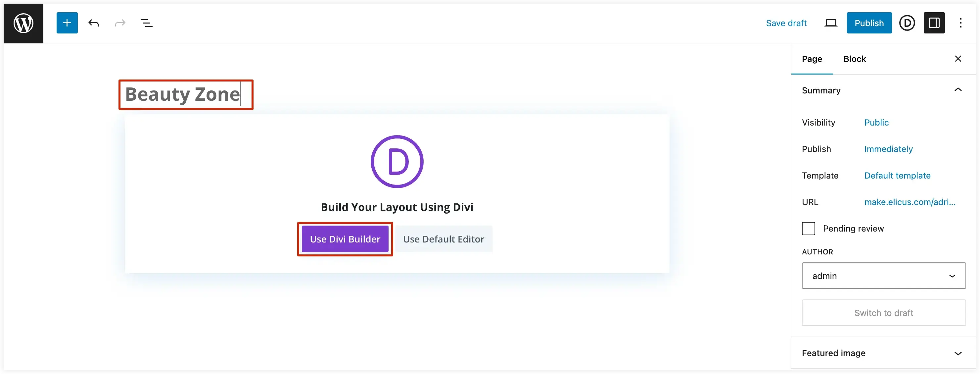Close the settings sidebar
980x374 pixels.
(958, 59)
